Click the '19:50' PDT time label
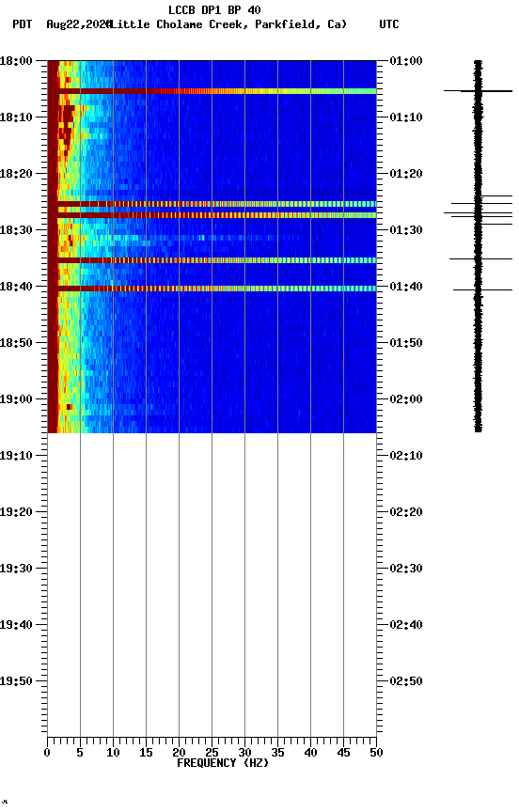Viewport: 519px width, 812px height. [x=16, y=681]
